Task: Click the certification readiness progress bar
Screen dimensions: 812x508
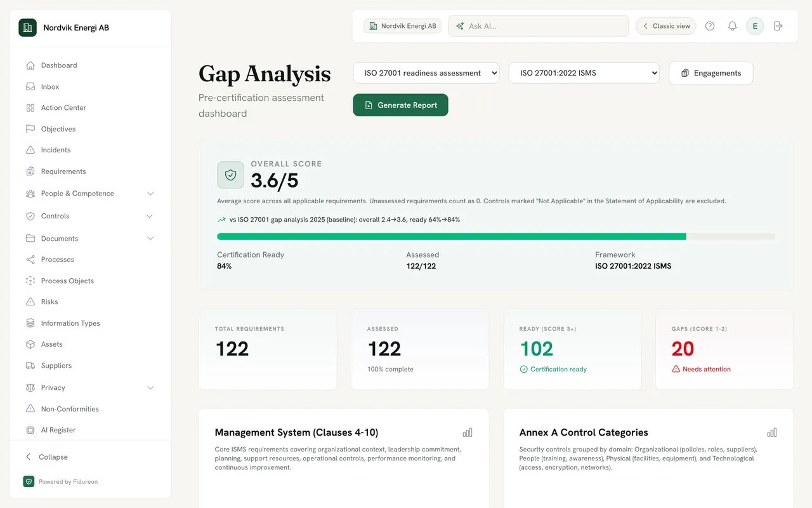Action: click(x=496, y=236)
